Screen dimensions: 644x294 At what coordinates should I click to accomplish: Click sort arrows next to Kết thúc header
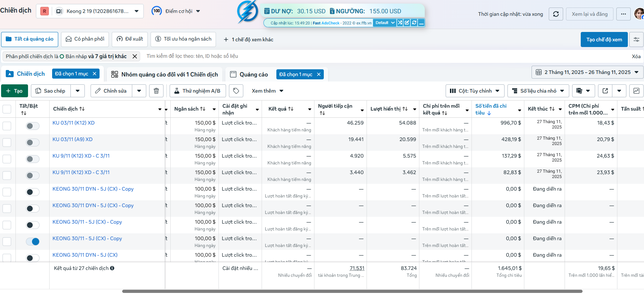(x=552, y=109)
